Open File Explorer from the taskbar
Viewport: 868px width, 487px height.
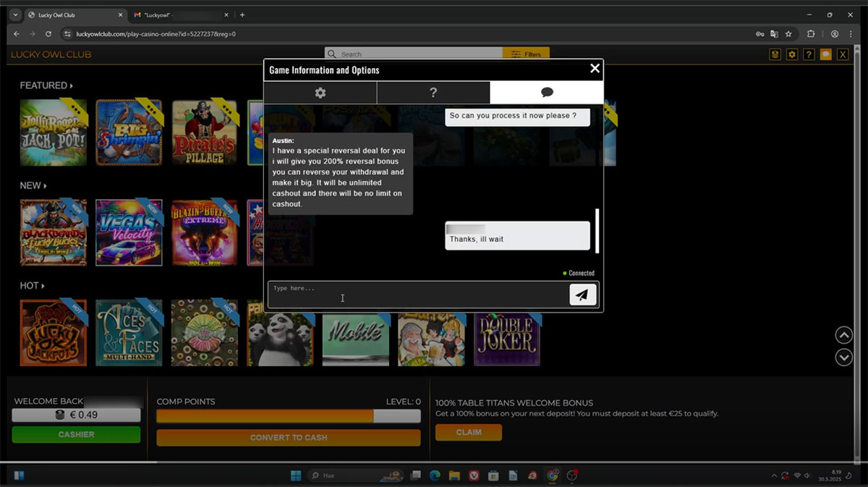(x=454, y=475)
